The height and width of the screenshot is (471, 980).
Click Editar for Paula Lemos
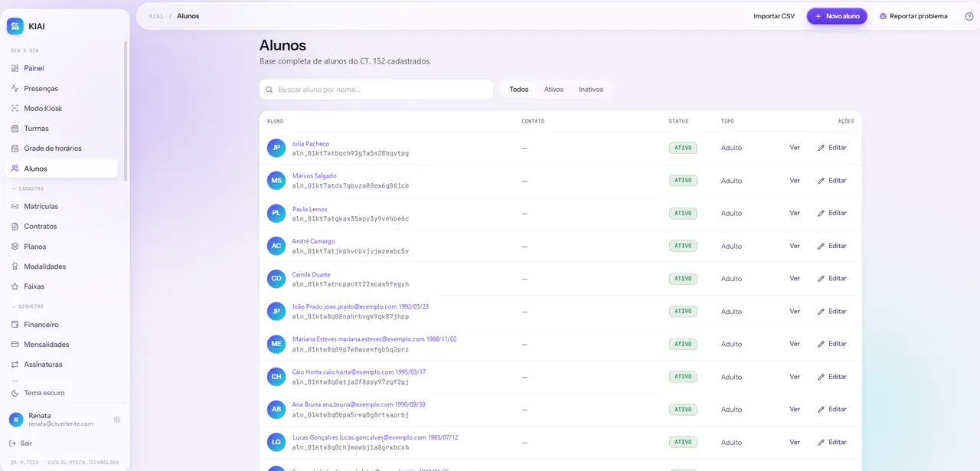(832, 213)
